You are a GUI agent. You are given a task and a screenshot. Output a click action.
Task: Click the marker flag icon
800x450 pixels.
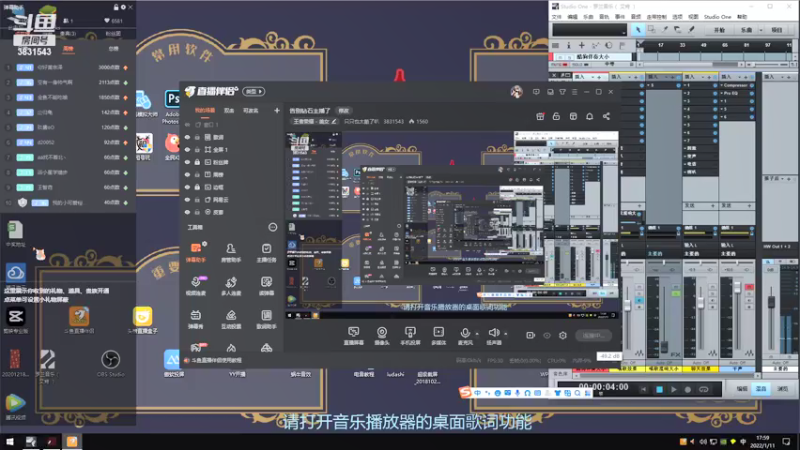click(x=622, y=45)
